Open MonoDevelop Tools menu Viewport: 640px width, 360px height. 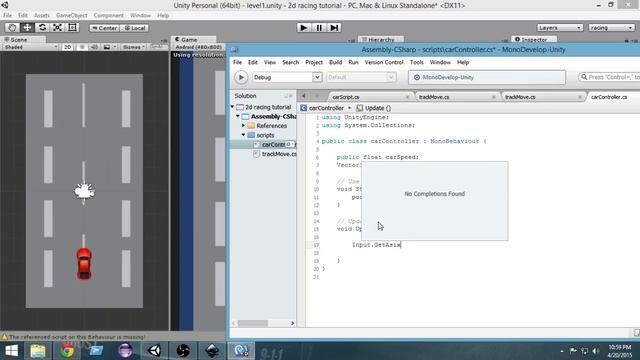pyautogui.click(x=417, y=62)
